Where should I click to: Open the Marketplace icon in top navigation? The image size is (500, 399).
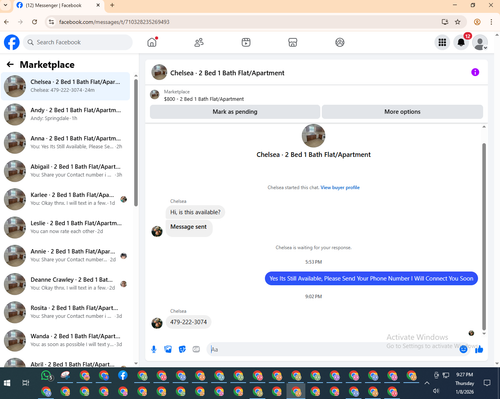293,42
